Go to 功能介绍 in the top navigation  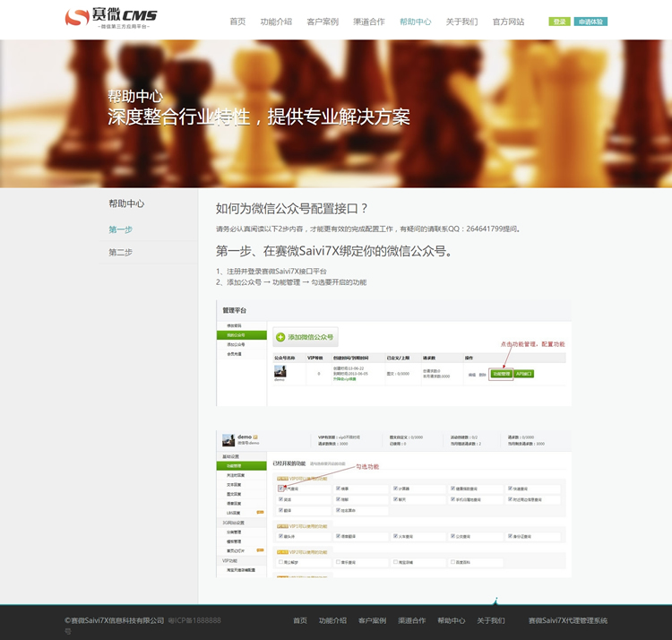[x=276, y=22]
